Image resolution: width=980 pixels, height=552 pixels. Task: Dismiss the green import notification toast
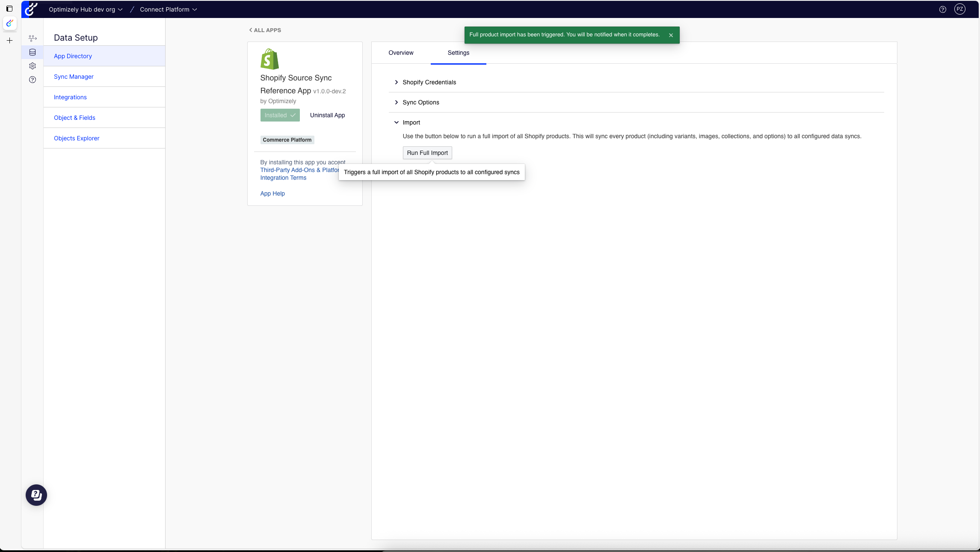[x=671, y=35]
